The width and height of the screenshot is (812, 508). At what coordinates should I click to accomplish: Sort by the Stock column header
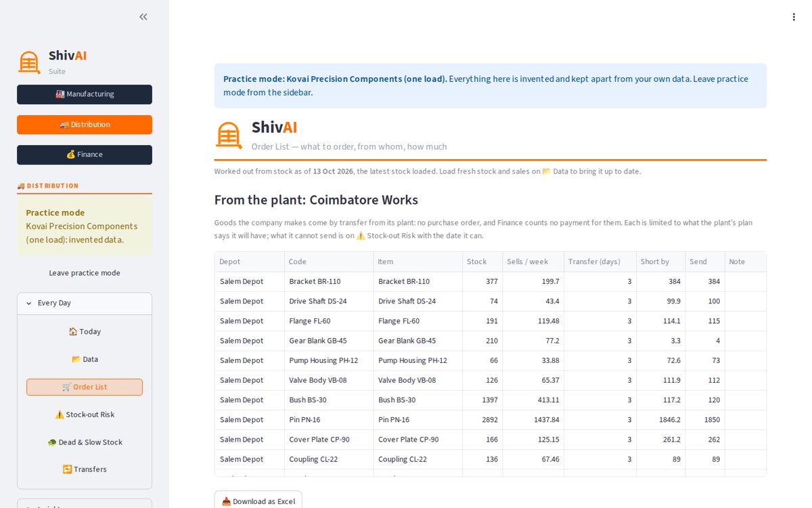(482, 261)
